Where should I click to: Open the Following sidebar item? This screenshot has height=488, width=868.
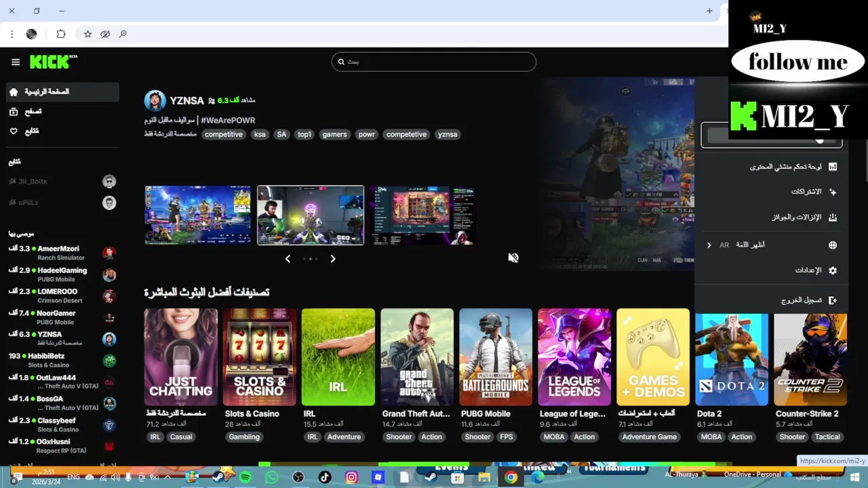[62, 131]
